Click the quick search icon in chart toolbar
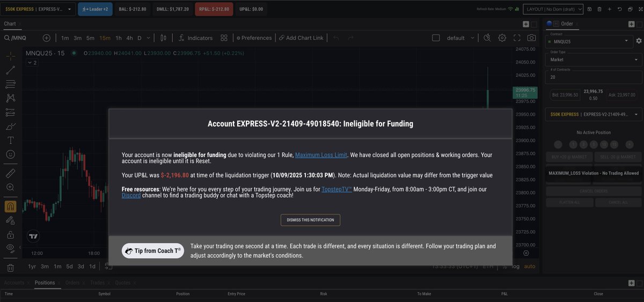The image size is (644, 302). pos(487,38)
